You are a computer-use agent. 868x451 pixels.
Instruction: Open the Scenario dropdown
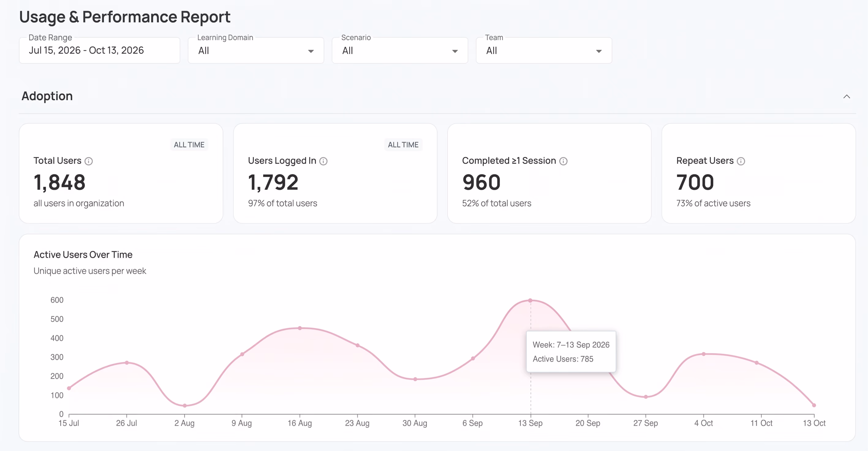(400, 51)
